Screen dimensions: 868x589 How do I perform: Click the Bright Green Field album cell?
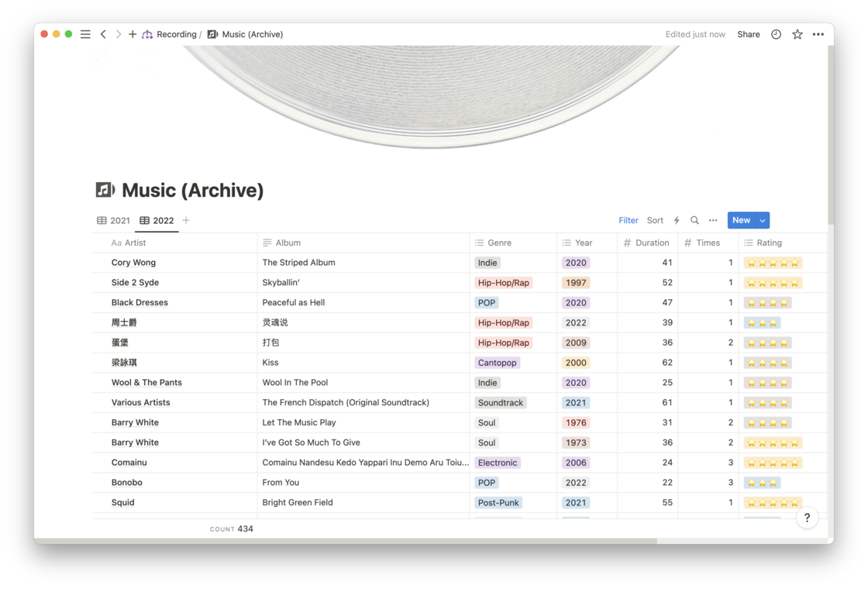(x=363, y=503)
